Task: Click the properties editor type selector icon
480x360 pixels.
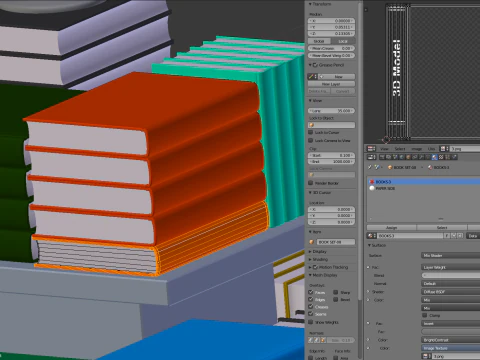Action: (371, 157)
